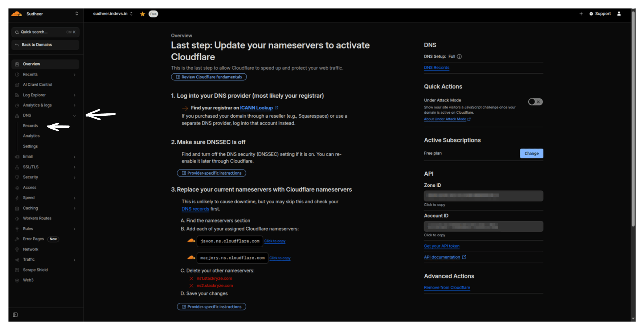Viewport: 644px width, 330px height.
Task: Click the Traffic icon in sidebar
Action: tap(17, 259)
